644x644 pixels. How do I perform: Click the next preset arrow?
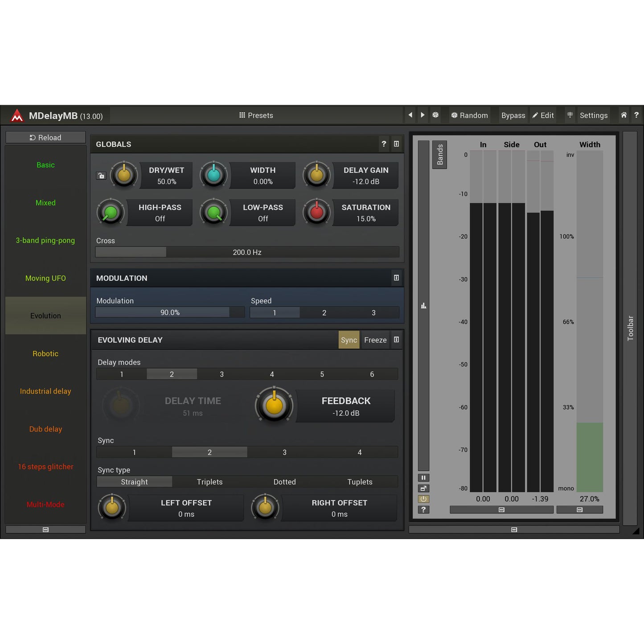click(x=422, y=115)
